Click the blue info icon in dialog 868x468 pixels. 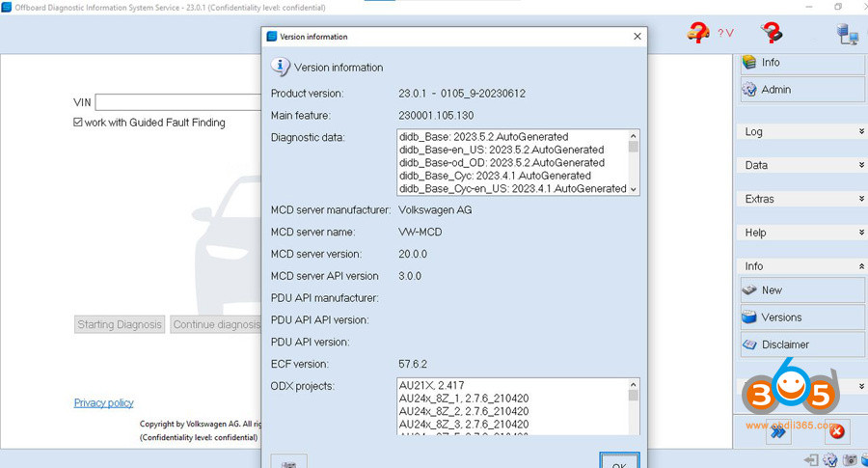pos(280,67)
